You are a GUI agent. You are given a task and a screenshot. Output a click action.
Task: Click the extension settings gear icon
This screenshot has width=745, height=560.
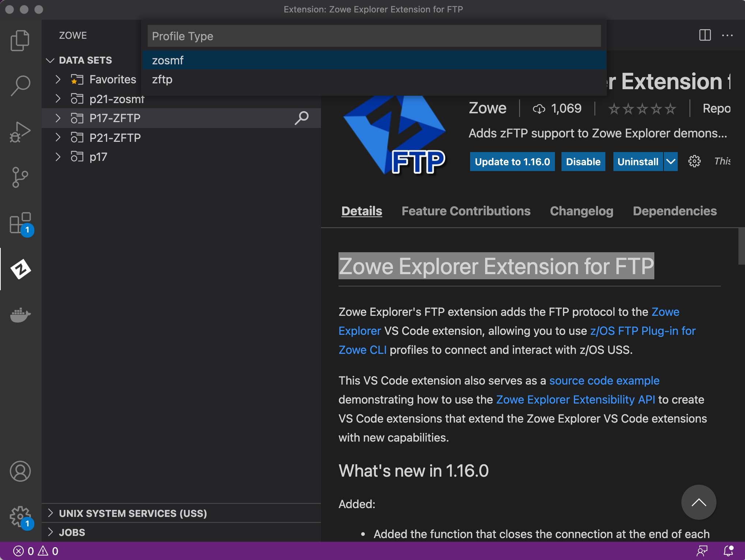click(694, 161)
